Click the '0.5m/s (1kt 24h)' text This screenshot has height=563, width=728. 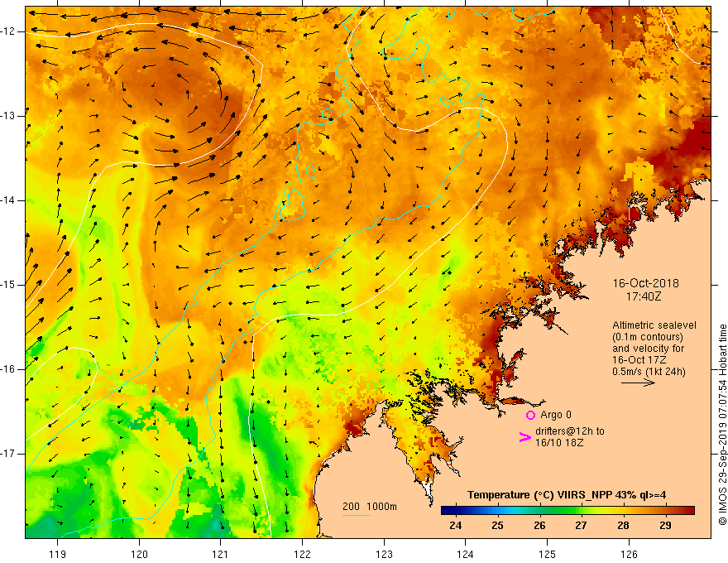[x=649, y=372]
